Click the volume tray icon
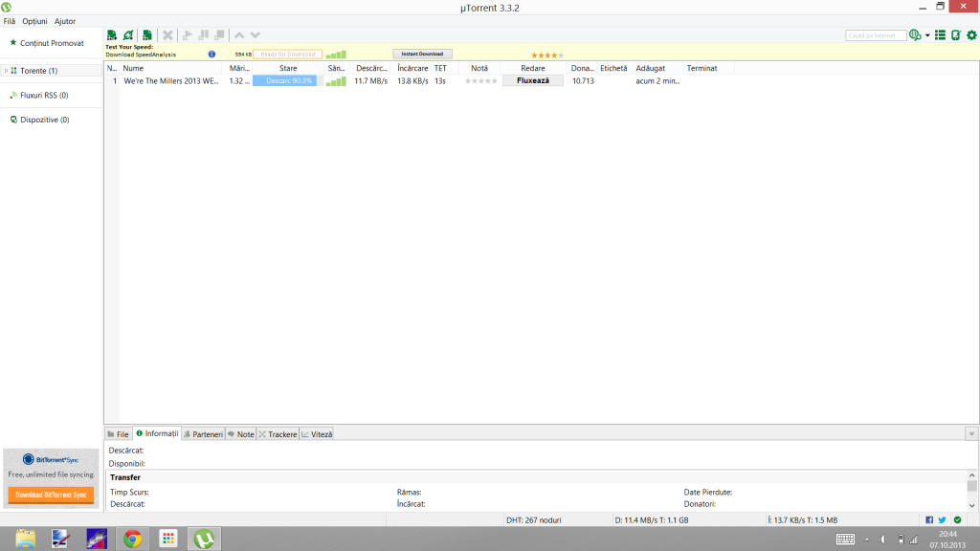 (883, 540)
